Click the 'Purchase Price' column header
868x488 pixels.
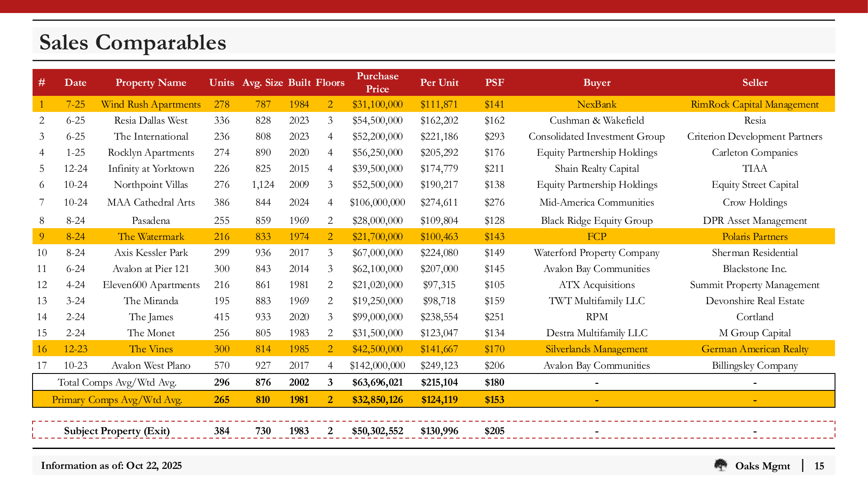pyautogui.click(x=378, y=82)
